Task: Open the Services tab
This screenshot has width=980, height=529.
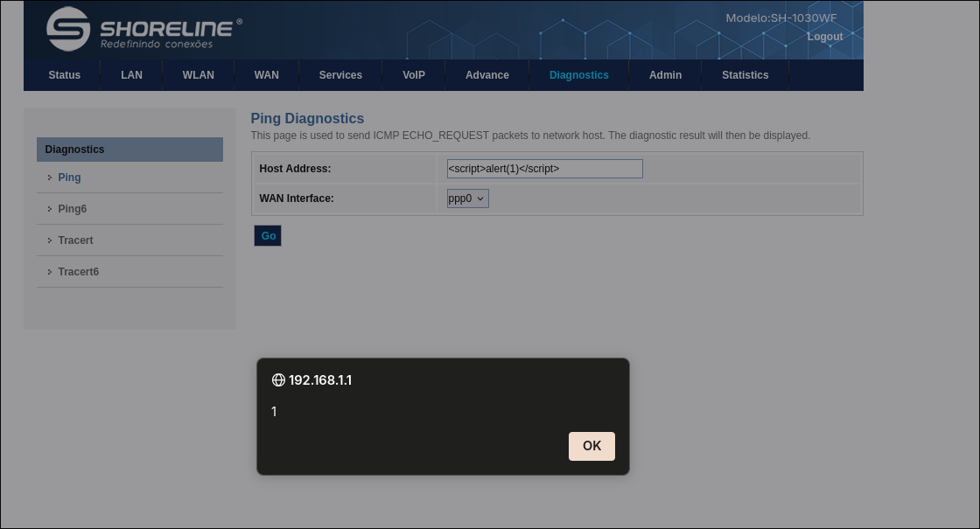Action: [x=340, y=75]
